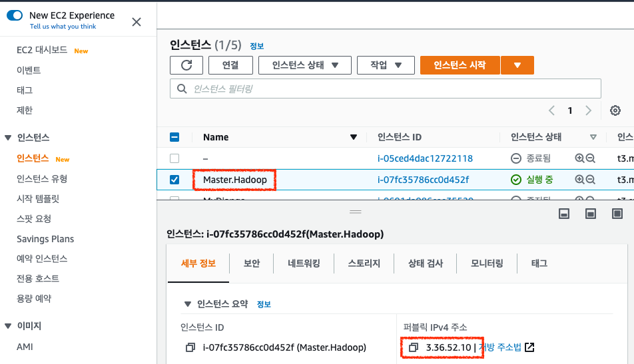
Task: Go to the next page of instances
Action: (588, 110)
